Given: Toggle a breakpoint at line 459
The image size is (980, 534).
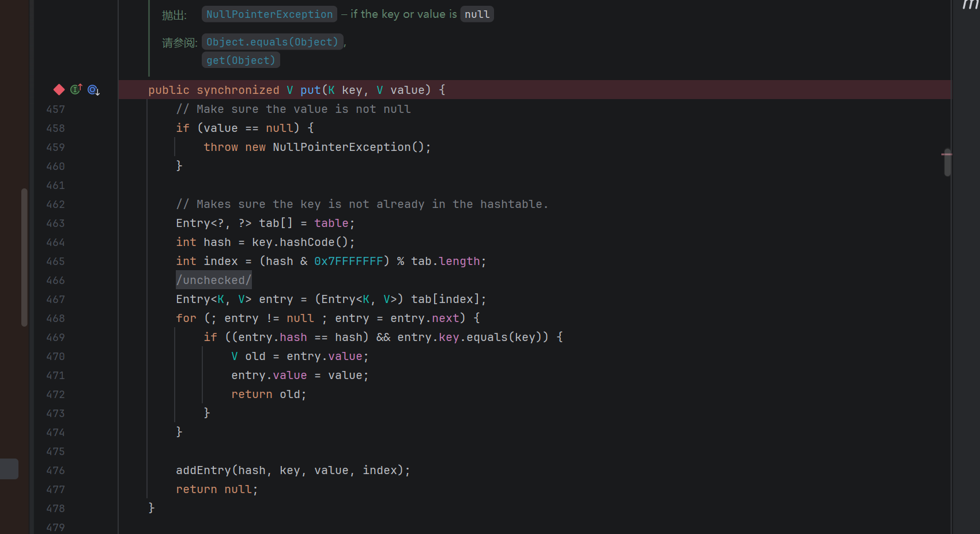Looking at the screenshot, I should pos(55,147).
